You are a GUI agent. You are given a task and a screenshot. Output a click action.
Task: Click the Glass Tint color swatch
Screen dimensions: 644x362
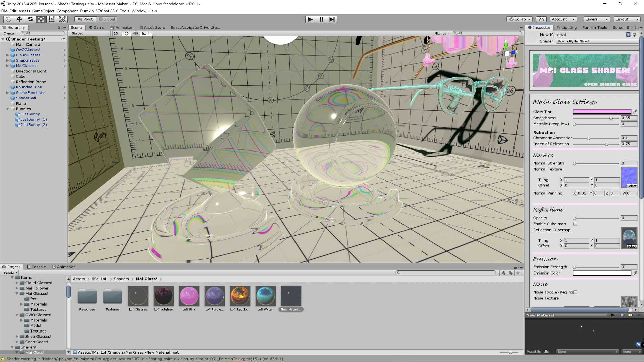pos(602,112)
